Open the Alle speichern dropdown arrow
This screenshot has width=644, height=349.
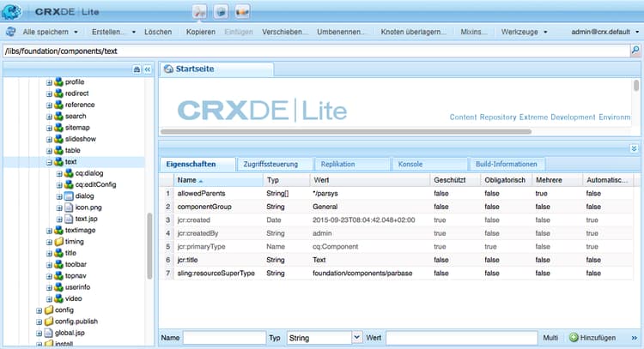pos(76,32)
